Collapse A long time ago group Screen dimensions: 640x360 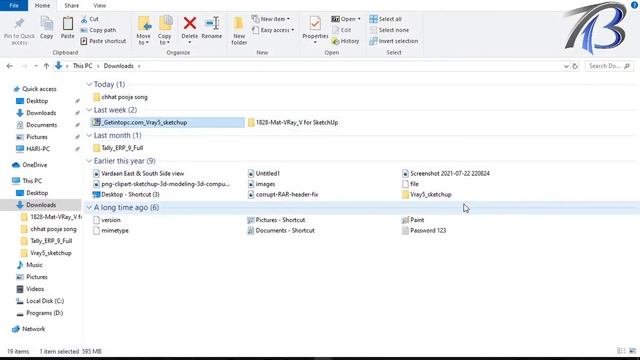[x=89, y=207]
